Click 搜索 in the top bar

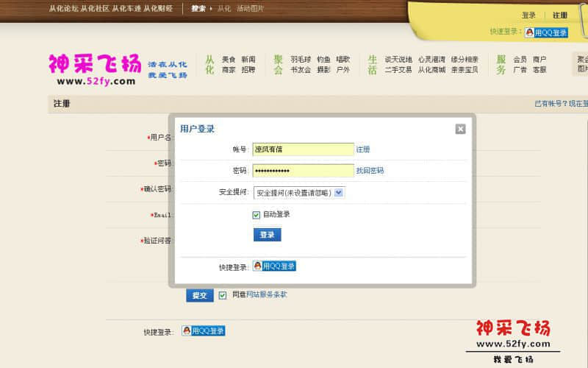coord(198,8)
